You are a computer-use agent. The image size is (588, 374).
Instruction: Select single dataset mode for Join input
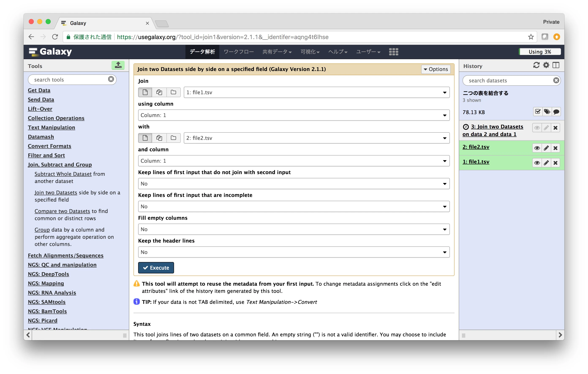[x=145, y=92]
